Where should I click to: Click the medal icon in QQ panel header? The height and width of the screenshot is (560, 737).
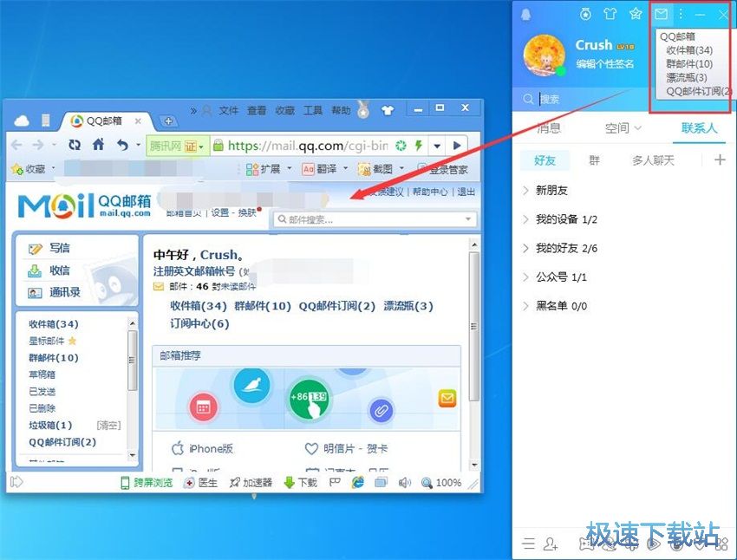585,14
